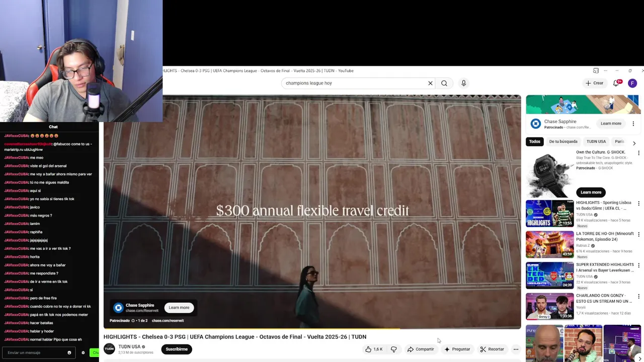Dislike the video with the thumbs down
Image resolution: width=644 pixels, height=362 pixels.
pyautogui.click(x=394, y=349)
